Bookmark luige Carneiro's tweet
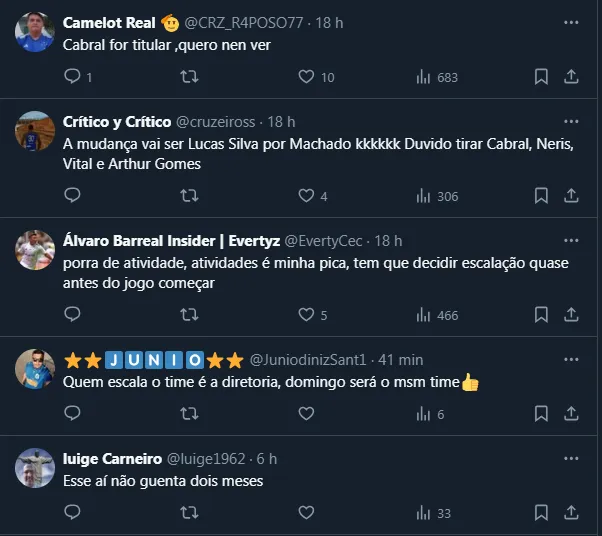602x536 pixels. point(540,513)
